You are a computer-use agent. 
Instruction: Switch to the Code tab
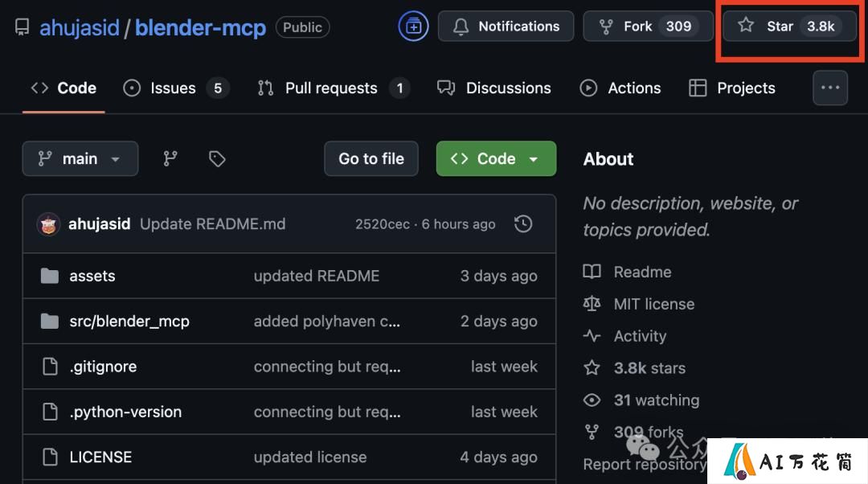63,88
